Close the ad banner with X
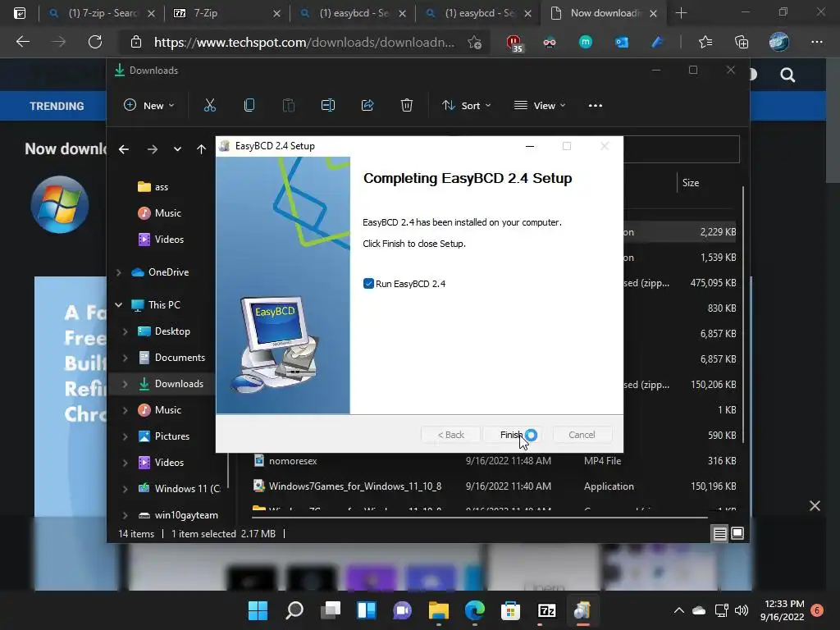Image resolution: width=840 pixels, height=630 pixels. (x=815, y=505)
